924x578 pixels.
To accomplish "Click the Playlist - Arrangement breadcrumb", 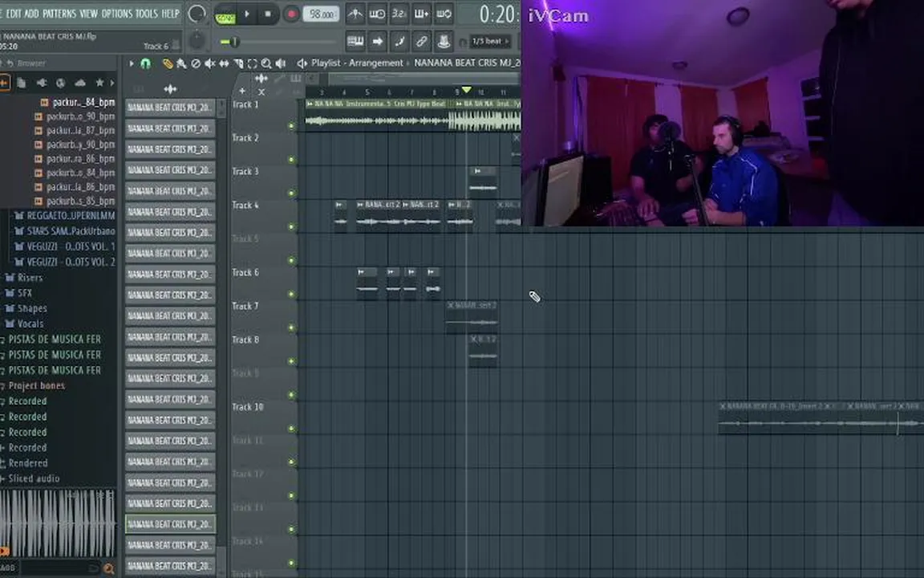I will pos(357,63).
